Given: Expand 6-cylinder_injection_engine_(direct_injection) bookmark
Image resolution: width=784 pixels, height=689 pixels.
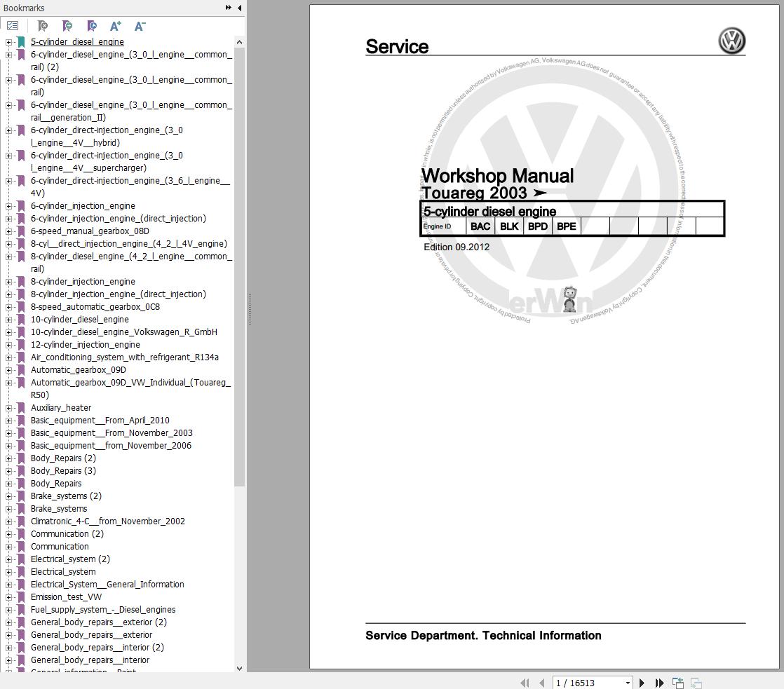Looking at the screenshot, I should [8, 219].
